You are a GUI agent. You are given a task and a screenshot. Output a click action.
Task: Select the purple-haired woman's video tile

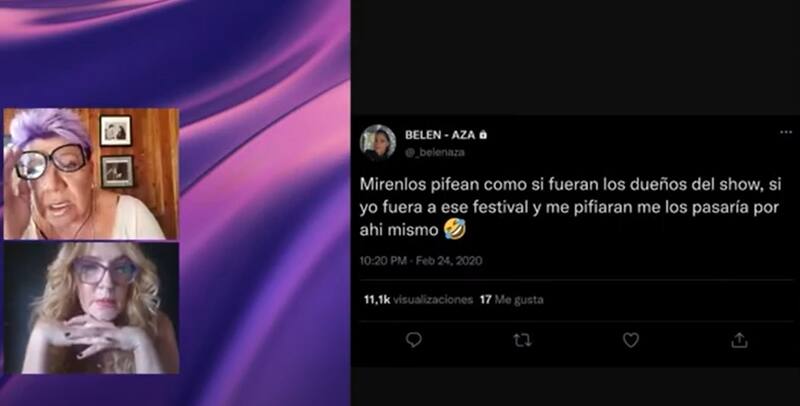91,173
